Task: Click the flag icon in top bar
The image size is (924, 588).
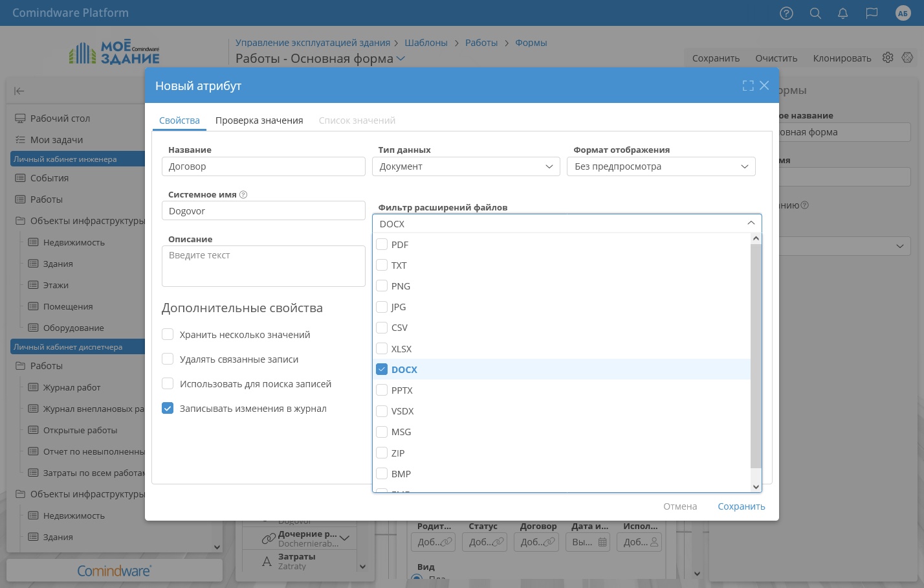Action: tap(872, 13)
